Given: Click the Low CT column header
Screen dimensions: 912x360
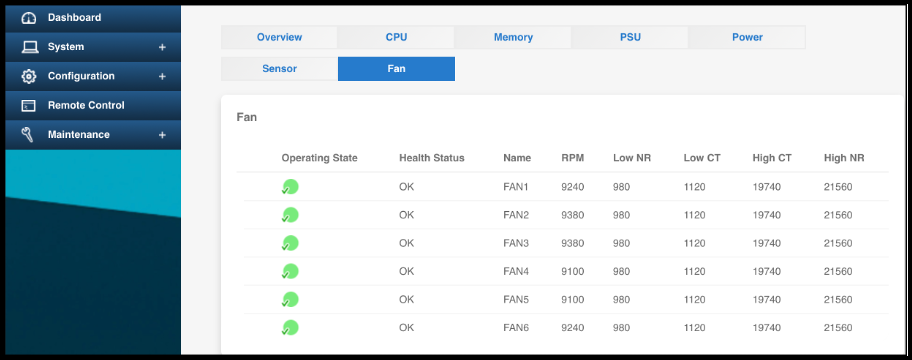Looking at the screenshot, I should (702, 158).
